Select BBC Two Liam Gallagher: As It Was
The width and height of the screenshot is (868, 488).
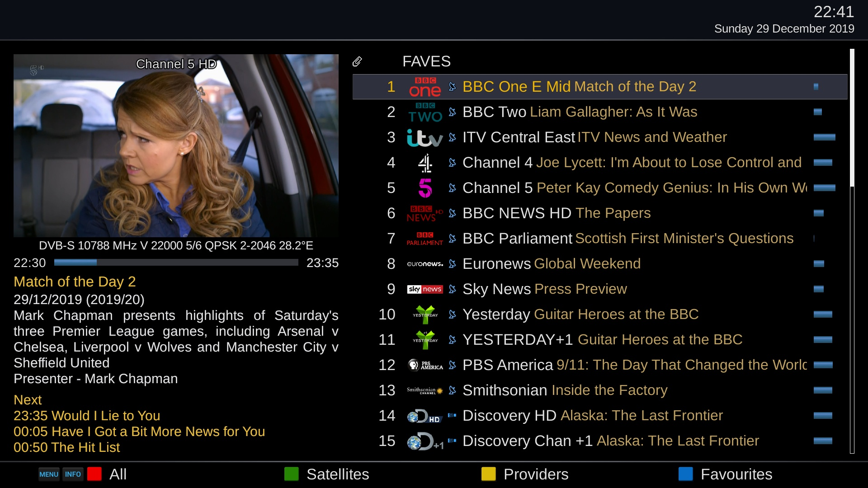pyautogui.click(x=600, y=112)
